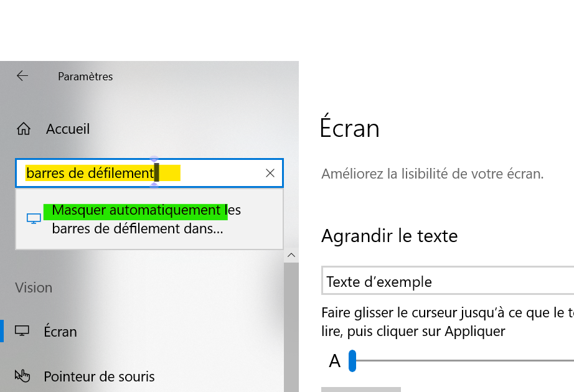This screenshot has width=574, height=392.
Task: Click the gray Appliquer button below the slider
Action: pyautogui.click(x=361, y=389)
